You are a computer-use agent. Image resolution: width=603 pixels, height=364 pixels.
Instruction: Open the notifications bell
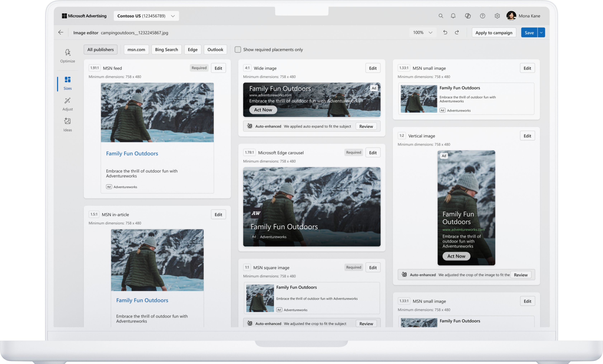pyautogui.click(x=453, y=16)
